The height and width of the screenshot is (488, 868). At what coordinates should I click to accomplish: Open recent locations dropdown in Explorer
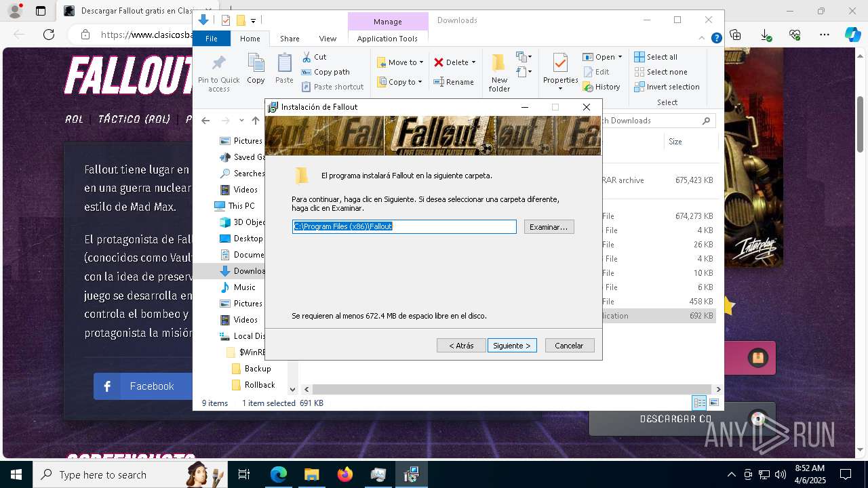[241, 121]
